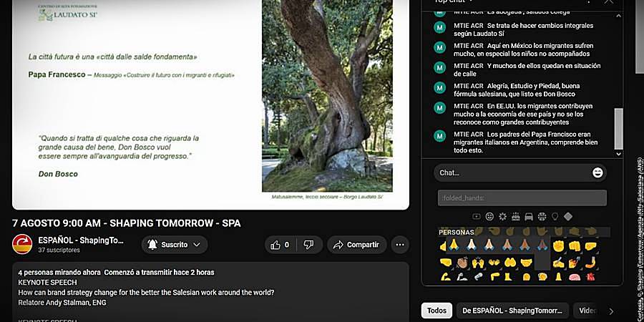This screenshot has height=322, width=644.
Task: Select the birthday cake food emoji category
Action: pos(516,216)
